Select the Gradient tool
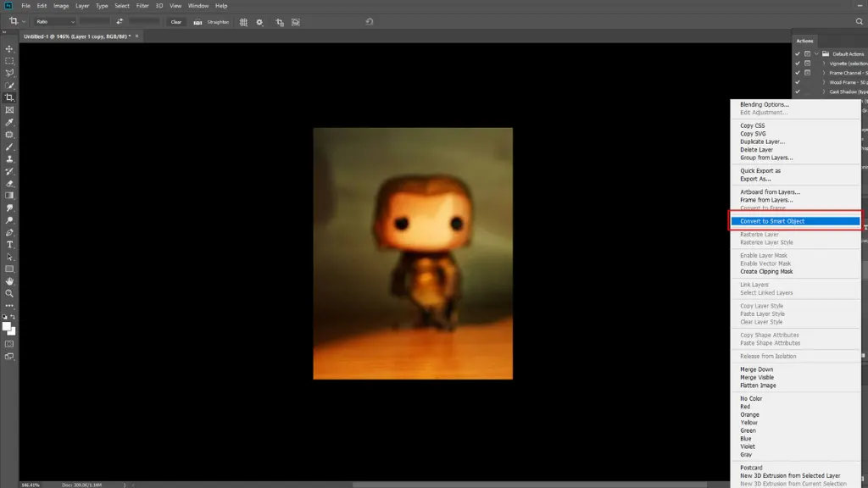868x488 pixels. pos(9,196)
